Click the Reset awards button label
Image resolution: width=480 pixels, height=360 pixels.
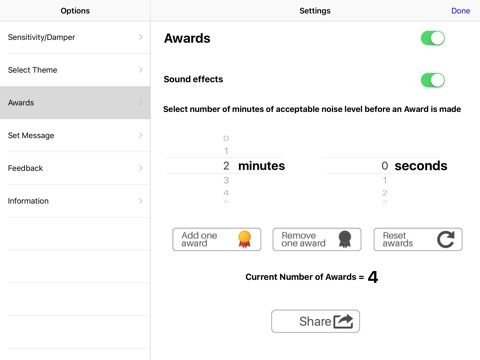click(398, 239)
